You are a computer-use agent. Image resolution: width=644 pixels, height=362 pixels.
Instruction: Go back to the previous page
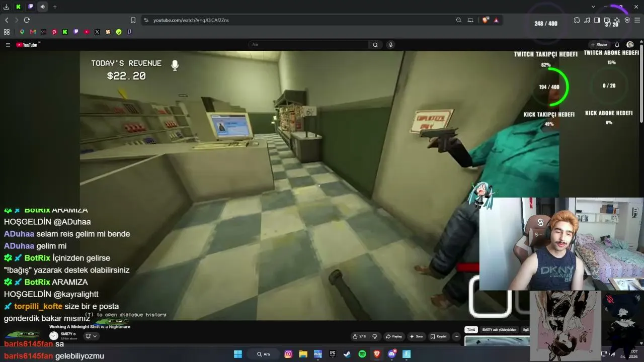[7, 20]
